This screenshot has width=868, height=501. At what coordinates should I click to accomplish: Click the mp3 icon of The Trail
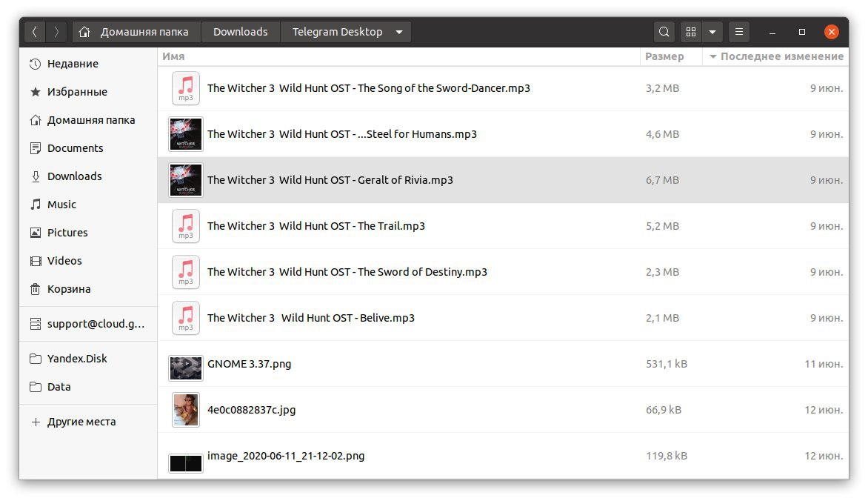tap(185, 226)
